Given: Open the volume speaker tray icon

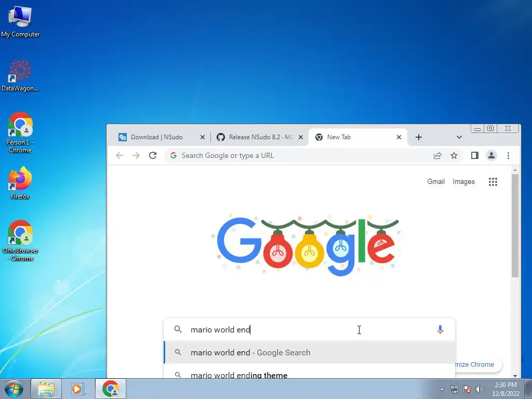Looking at the screenshot, I should [x=480, y=389].
